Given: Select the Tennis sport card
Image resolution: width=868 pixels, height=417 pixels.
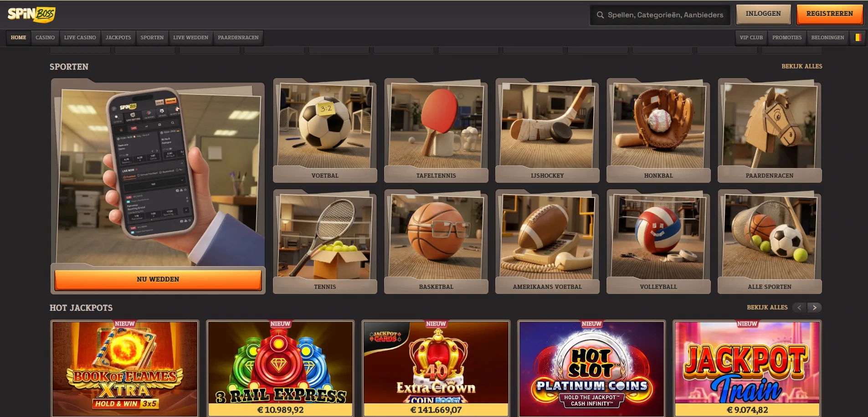Looking at the screenshot, I should tap(325, 242).
